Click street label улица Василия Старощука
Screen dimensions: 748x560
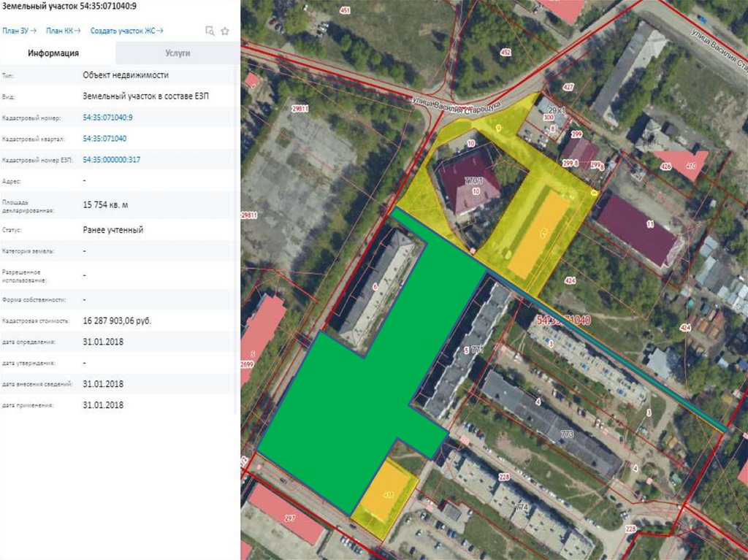click(455, 105)
